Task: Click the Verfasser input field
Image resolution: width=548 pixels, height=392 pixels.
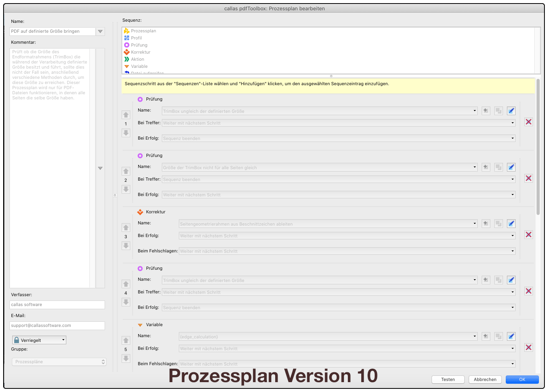Action: pos(57,304)
